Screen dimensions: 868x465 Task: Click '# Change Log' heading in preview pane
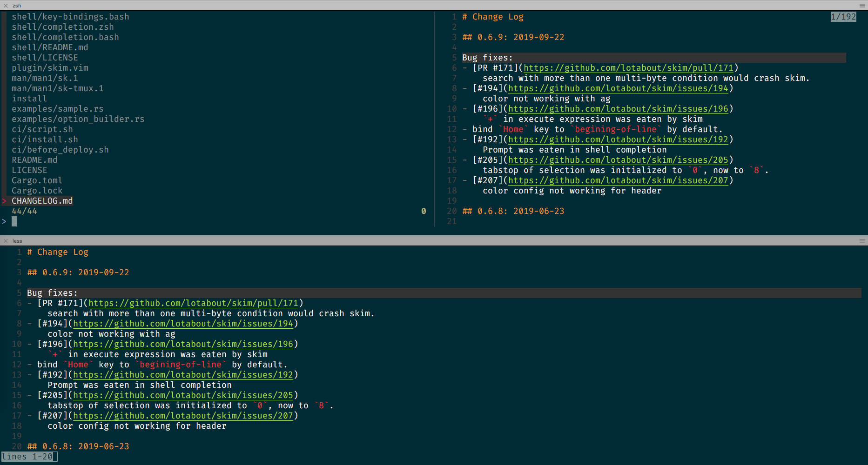pyautogui.click(x=493, y=17)
